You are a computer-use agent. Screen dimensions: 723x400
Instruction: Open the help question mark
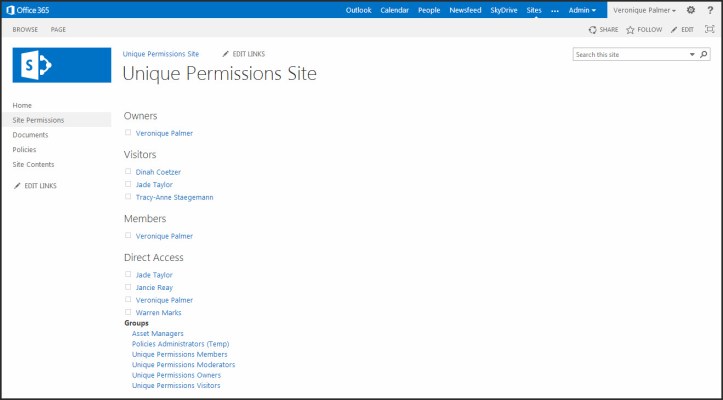click(x=711, y=10)
